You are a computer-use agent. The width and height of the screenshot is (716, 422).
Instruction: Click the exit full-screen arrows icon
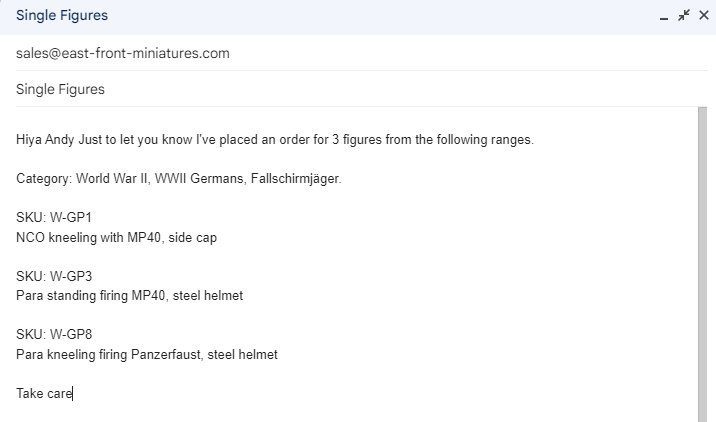(684, 15)
